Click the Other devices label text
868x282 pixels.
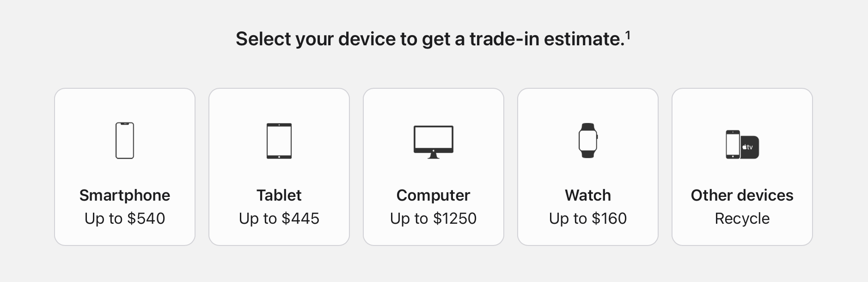click(x=742, y=195)
